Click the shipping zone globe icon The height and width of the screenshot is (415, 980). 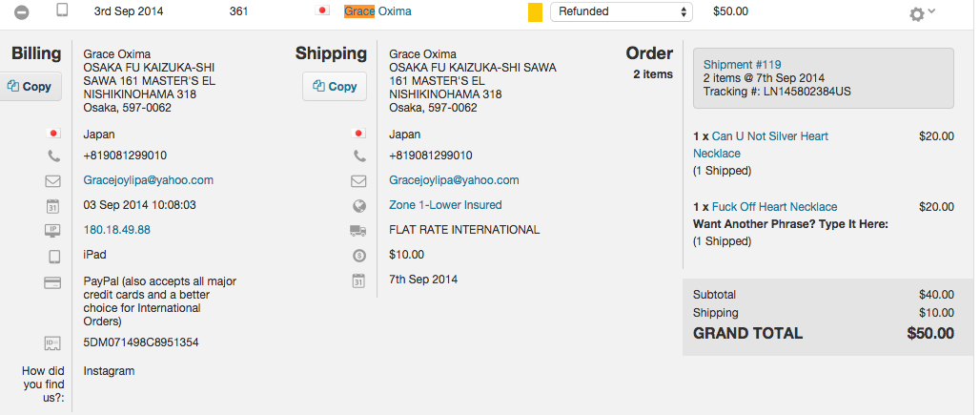pos(359,205)
